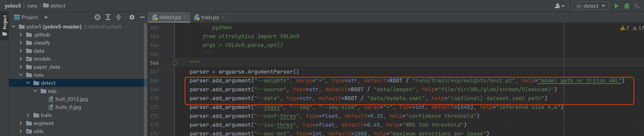
Task: Place cursor in the --data argument line
Action: [368, 98]
